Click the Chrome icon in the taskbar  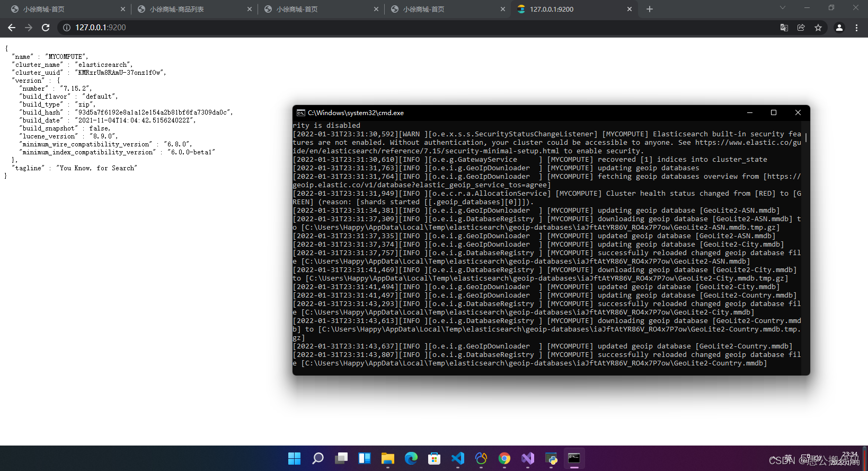(x=504, y=458)
